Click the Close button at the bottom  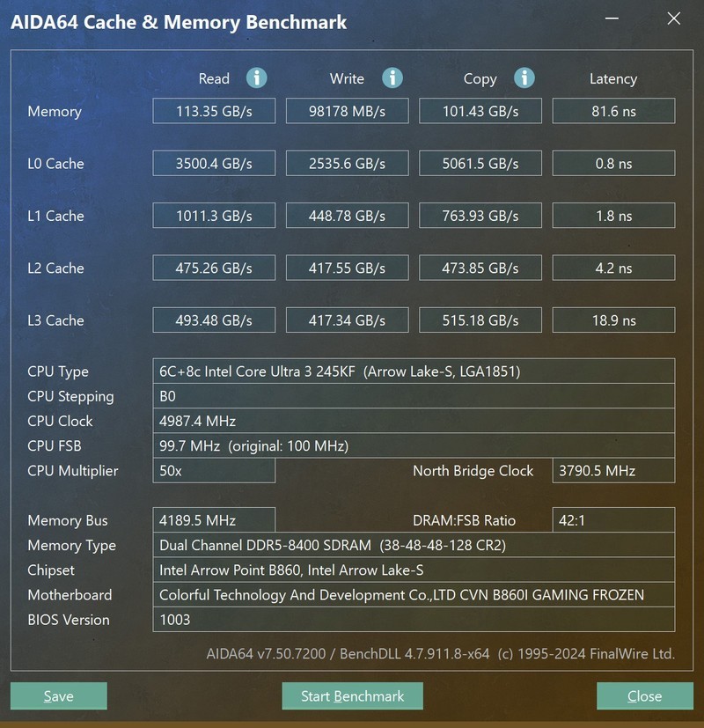[x=644, y=696]
